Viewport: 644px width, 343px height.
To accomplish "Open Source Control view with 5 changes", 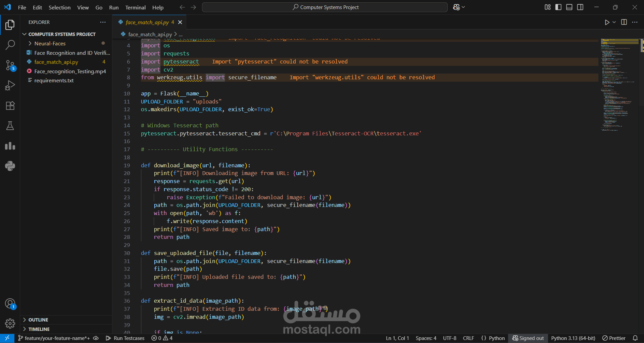I will tap(10, 66).
